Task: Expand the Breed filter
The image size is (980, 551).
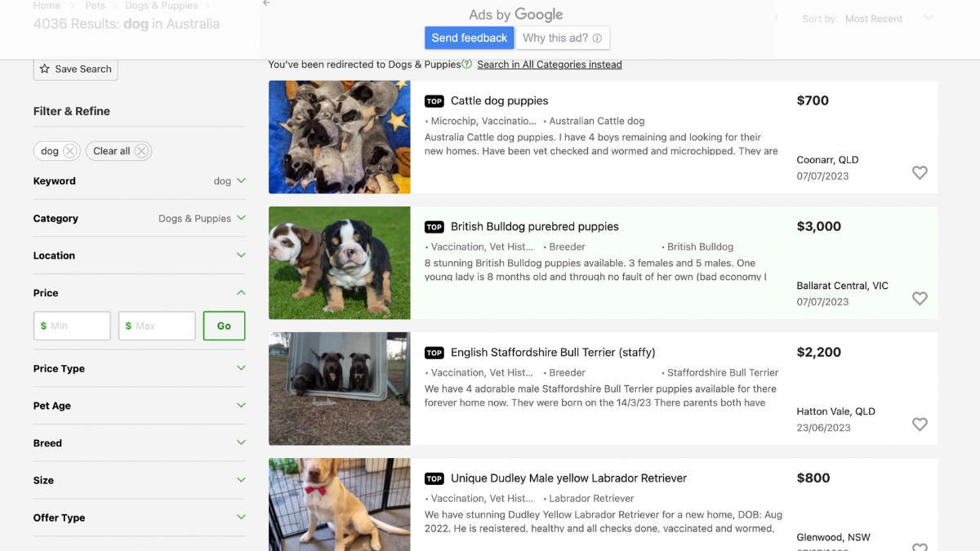Action: 241,442
